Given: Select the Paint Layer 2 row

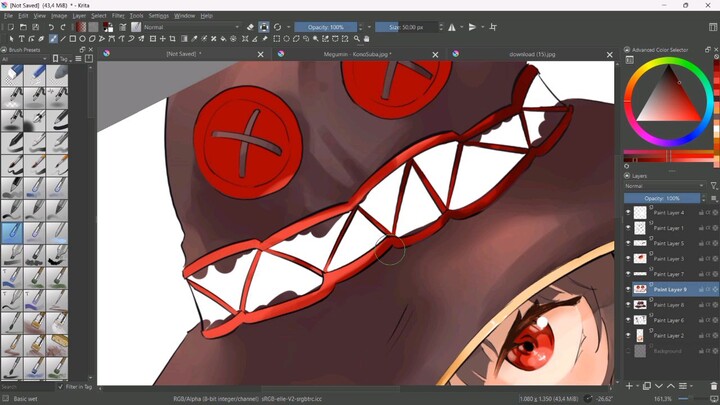Looking at the screenshot, I should 670,336.
